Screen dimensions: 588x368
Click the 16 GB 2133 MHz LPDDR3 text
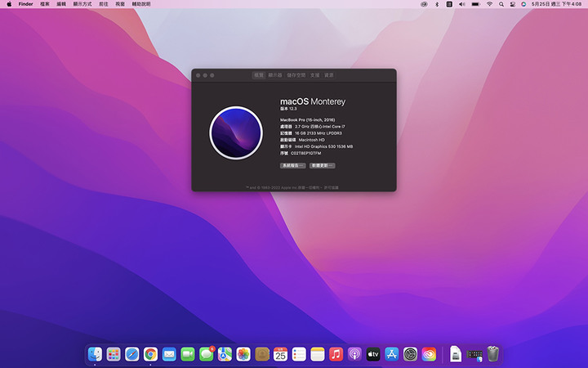(x=318, y=133)
